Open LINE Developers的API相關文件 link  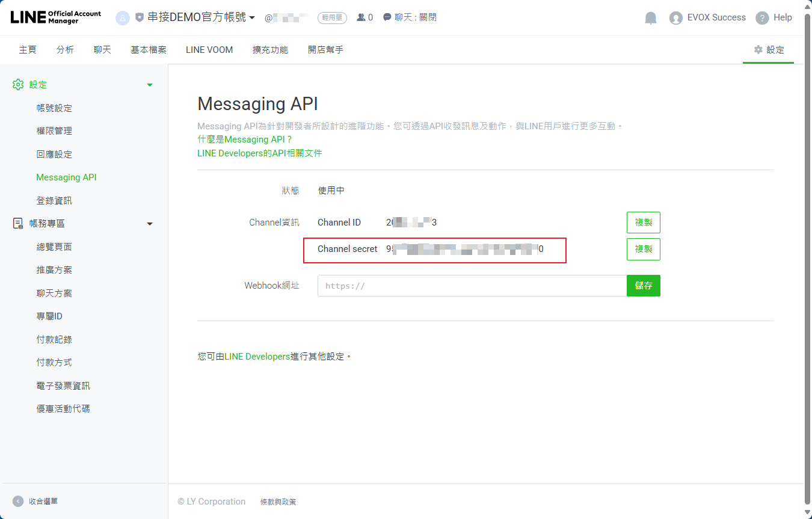260,153
